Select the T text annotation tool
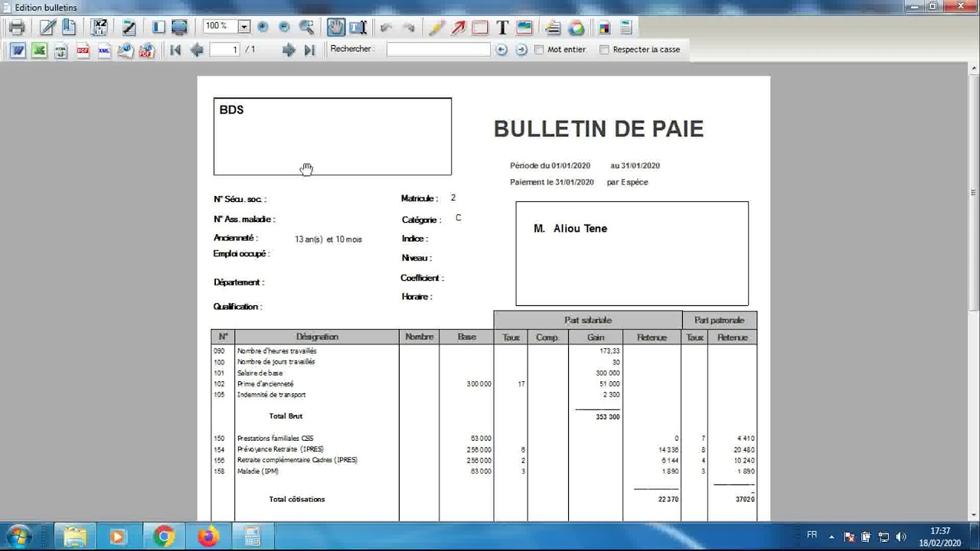 point(502,28)
